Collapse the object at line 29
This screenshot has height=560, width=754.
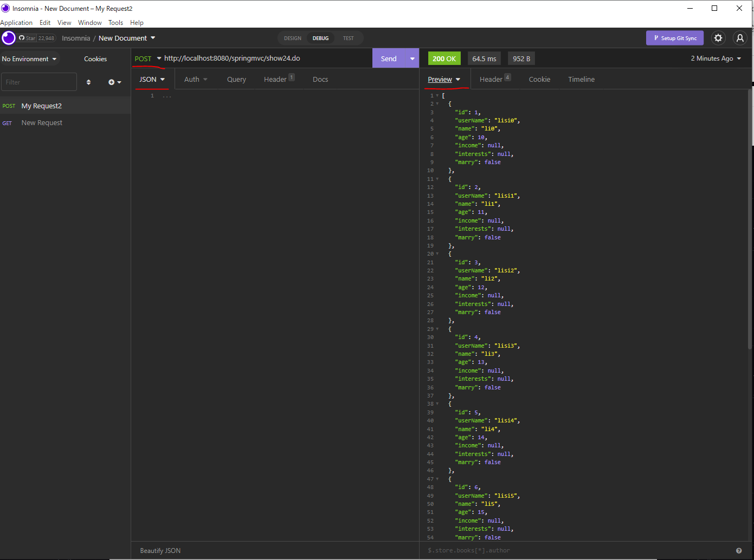tap(437, 329)
